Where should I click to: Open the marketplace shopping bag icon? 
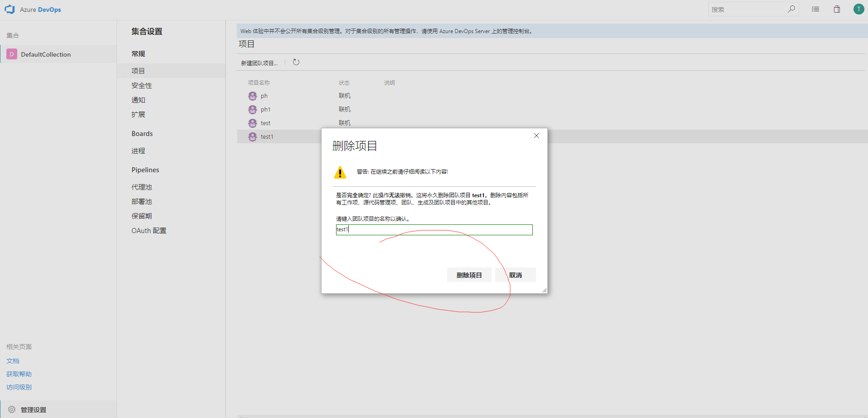click(837, 9)
